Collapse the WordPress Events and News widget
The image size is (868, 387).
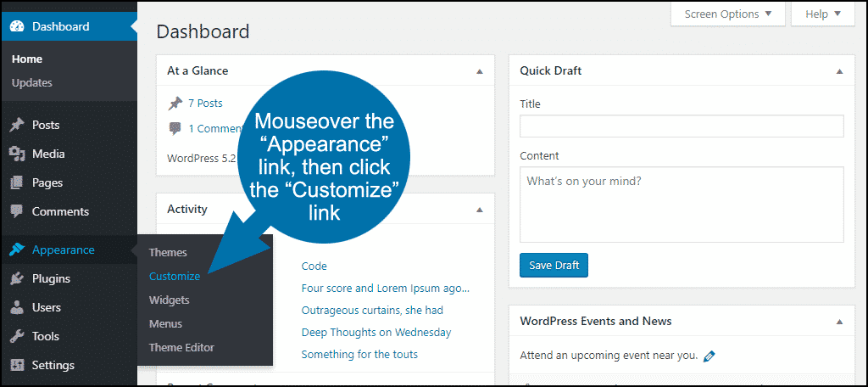[x=839, y=322]
